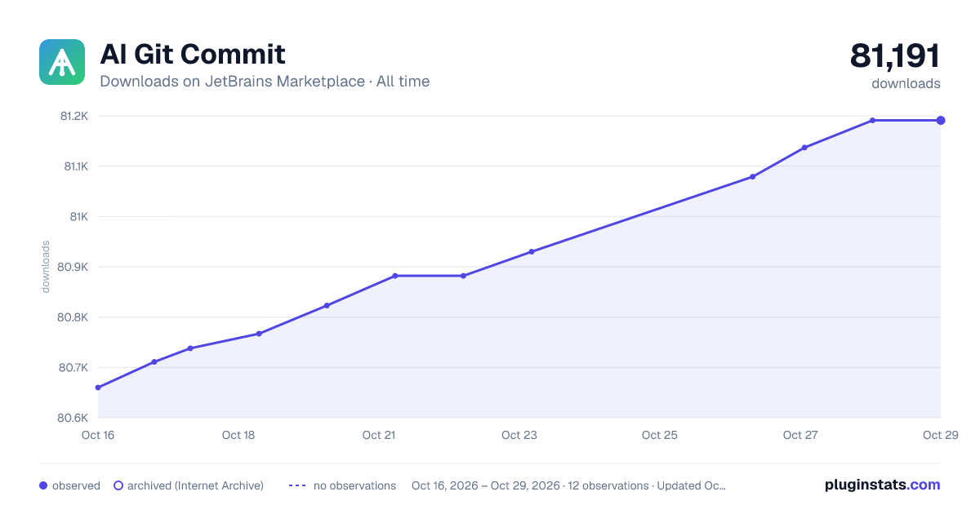Screen dimensions: 980x514
Task: Click the 80.8K y-axis label
Action: (73, 317)
